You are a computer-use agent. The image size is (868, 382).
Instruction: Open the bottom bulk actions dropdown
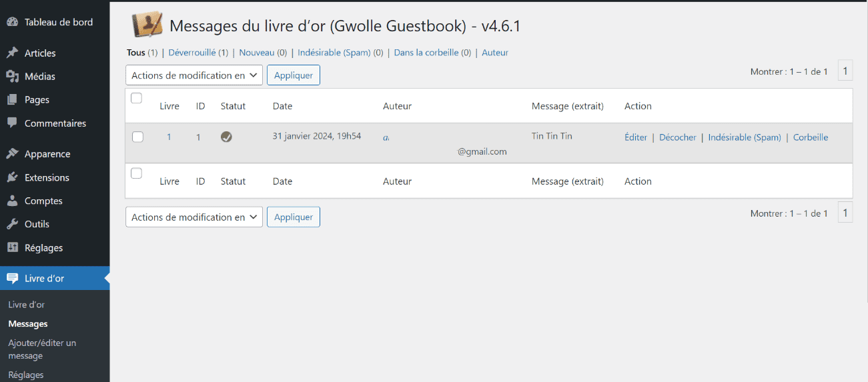[x=194, y=217]
